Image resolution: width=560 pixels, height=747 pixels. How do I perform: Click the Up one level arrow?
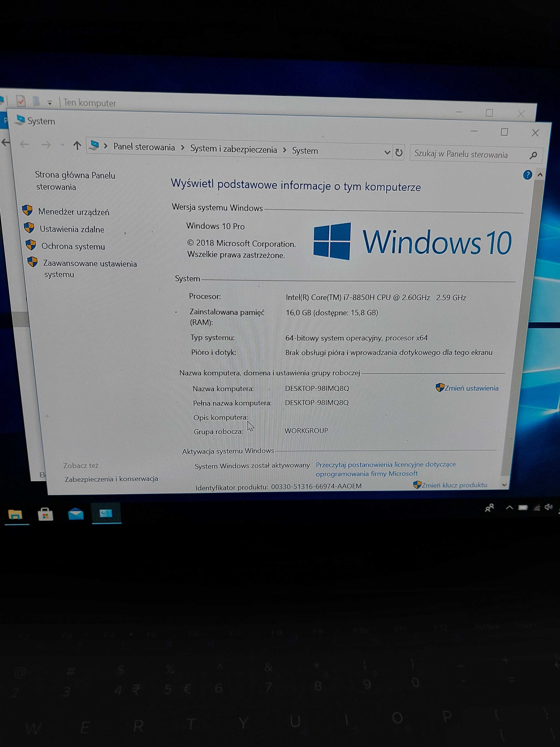(77, 146)
